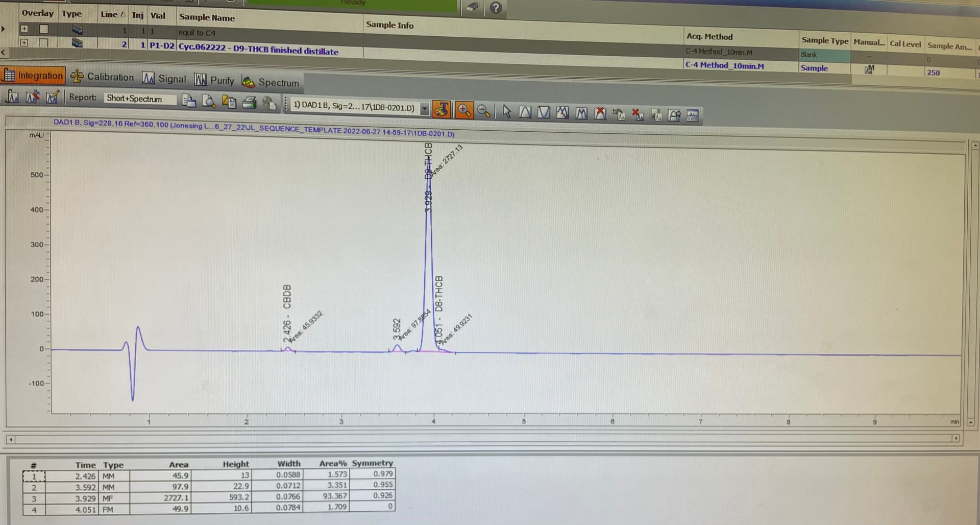Open the help question mark icon
The image size is (980, 525).
click(495, 8)
